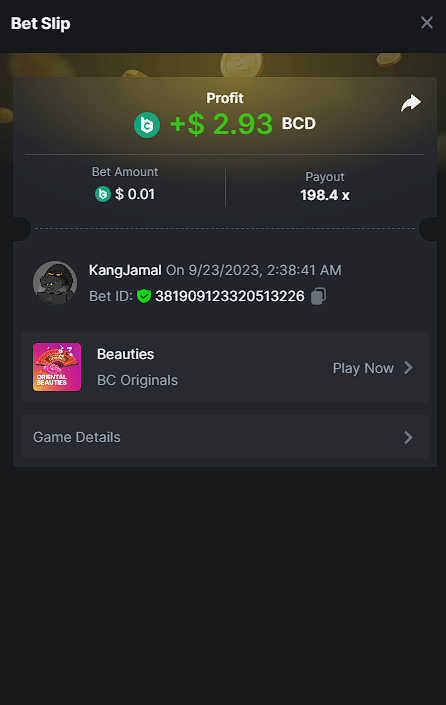The height and width of the screenshot is (705, 446).
Task: Click the chevron next to Play Now
Action: [x=408, y=368]
